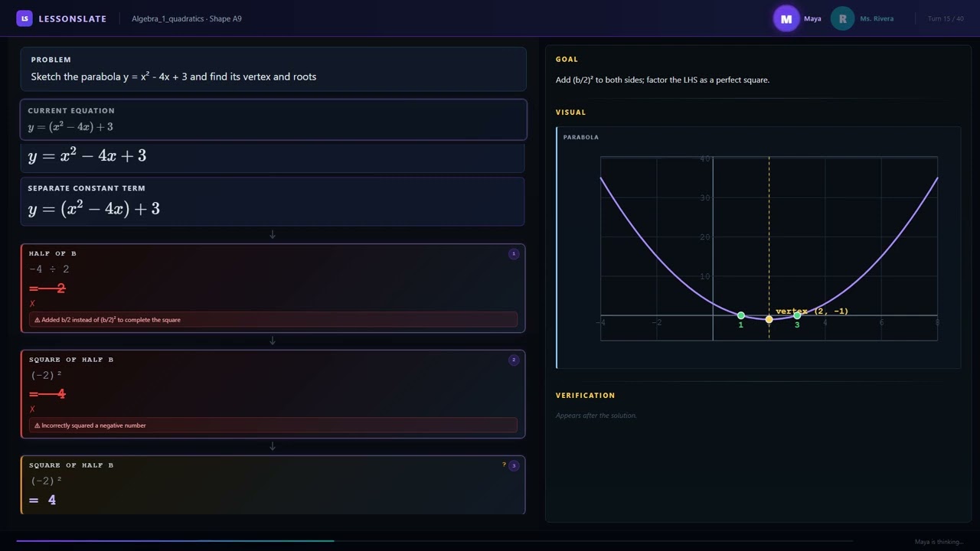
Task: Click the lesson progress bar at the bottom
Action: pos(434,541)
